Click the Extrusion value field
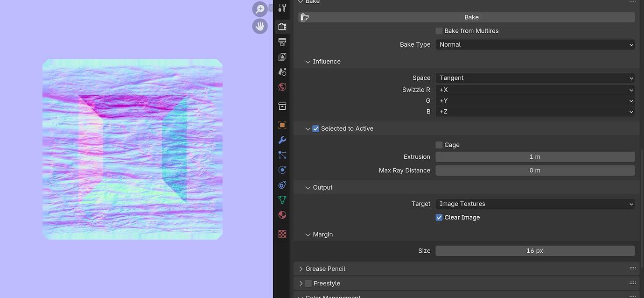This screenshot has height=298, width=644. point(535,157)
